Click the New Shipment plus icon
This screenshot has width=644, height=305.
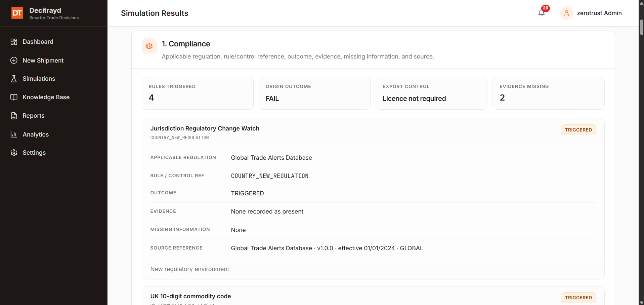14,61
